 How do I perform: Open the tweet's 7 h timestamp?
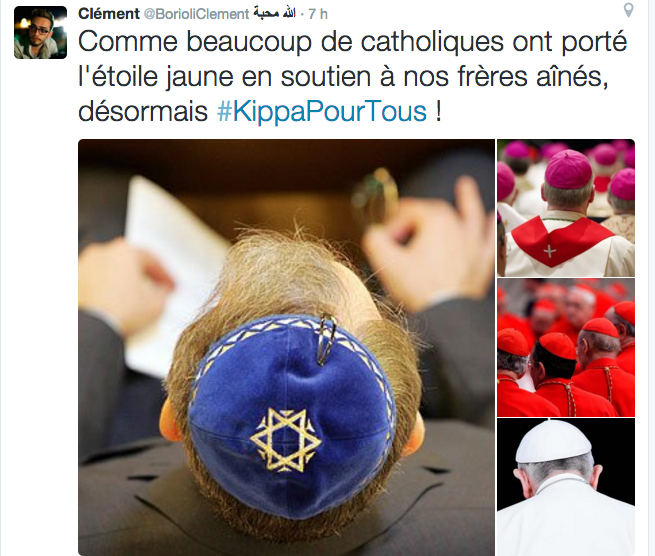[318, 14]
